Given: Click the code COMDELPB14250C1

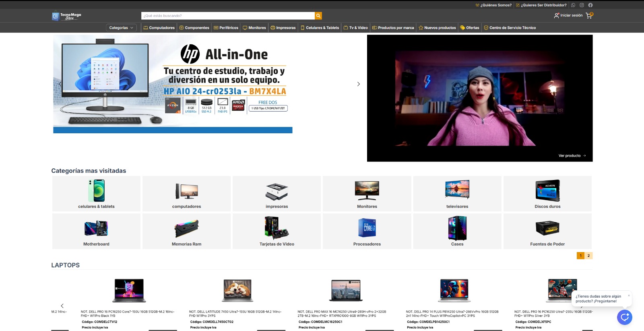Looking at the screenshot, I should [428, 322].
